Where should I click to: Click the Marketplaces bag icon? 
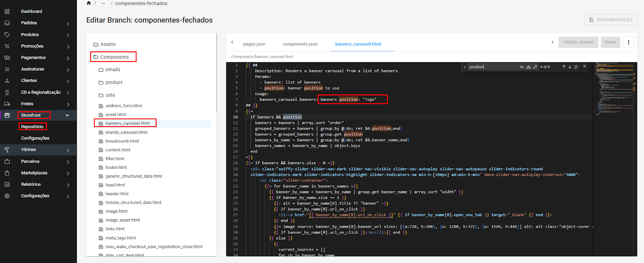coord(7,173)
